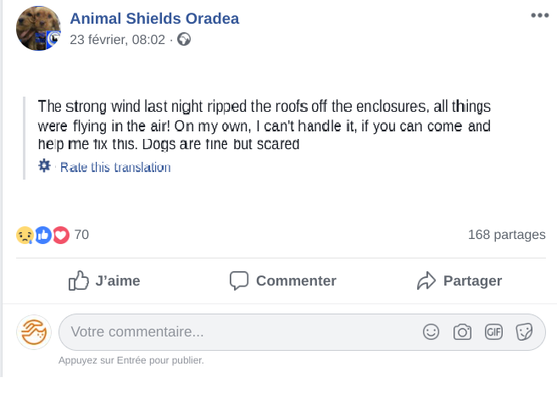Image resolution: width=557 pixels, height=400 pixels.
Task: Click the Commenter button
Action: [283, 281]
